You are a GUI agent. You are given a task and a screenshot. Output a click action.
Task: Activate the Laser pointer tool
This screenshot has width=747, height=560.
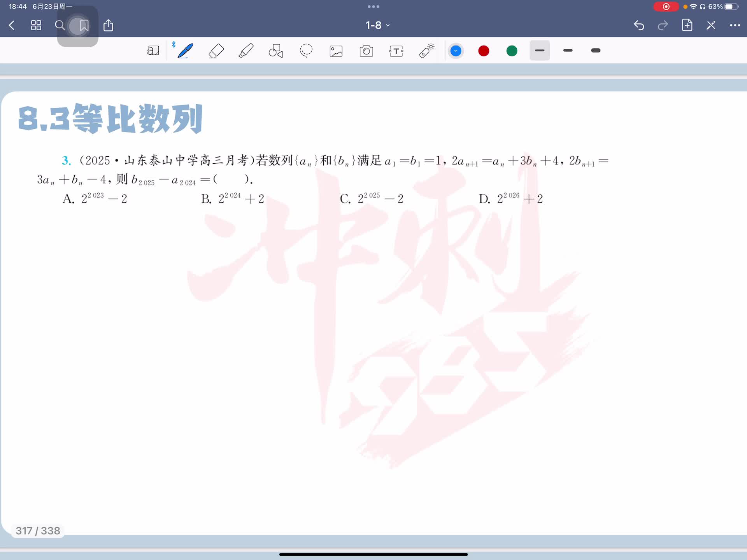pos(426,51)
